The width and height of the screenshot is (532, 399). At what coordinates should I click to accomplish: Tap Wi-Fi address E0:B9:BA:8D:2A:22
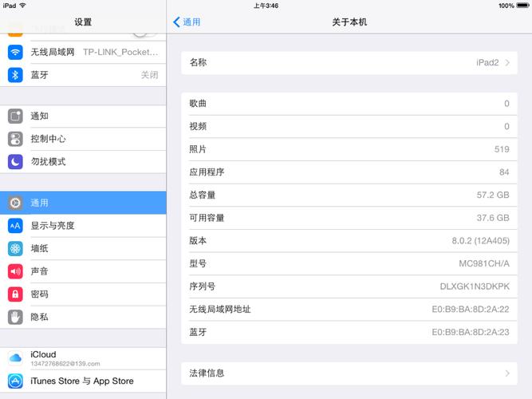point(471,310)
